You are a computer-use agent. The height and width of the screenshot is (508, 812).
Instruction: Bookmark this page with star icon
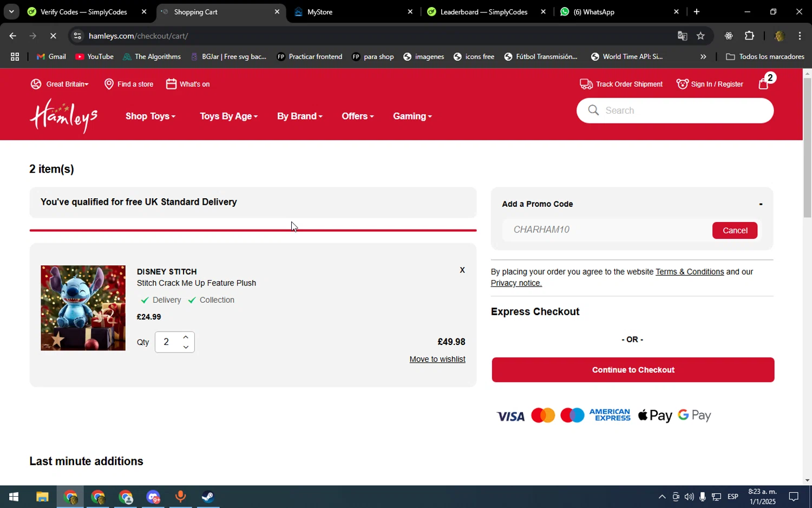(700, 36)
